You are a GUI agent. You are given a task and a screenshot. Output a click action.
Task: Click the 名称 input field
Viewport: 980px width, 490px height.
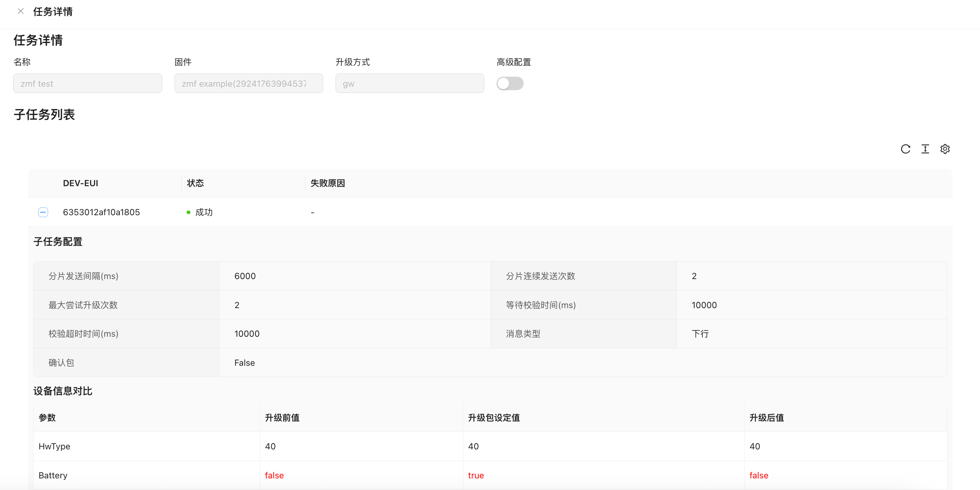click(x=87, y=84)
